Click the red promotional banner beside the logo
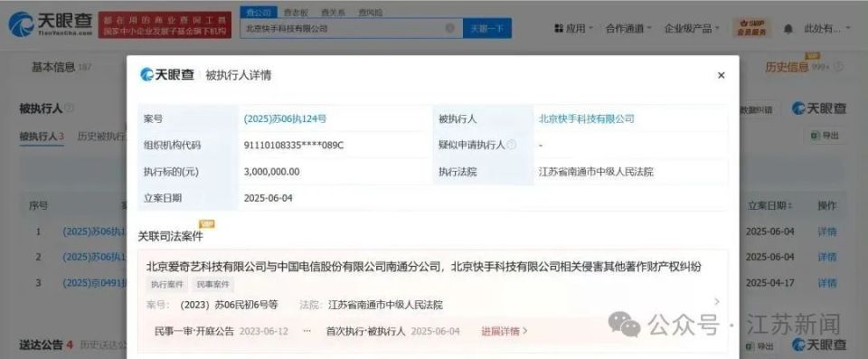Image resolution: width=868 pixels, height=359 pixels. pos(165,25)
